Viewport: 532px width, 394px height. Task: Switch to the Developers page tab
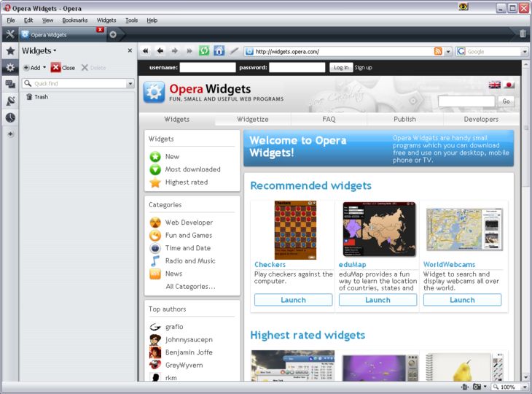point(481,119)
